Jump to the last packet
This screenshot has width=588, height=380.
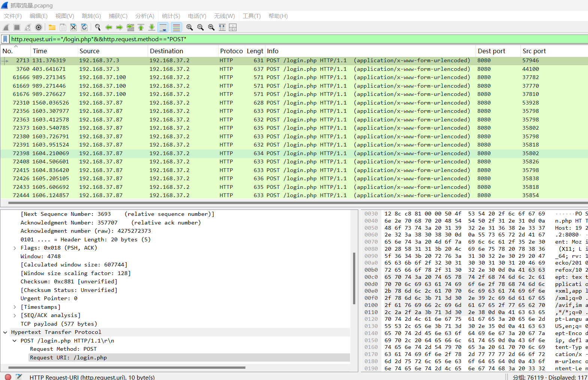(152, 27)
